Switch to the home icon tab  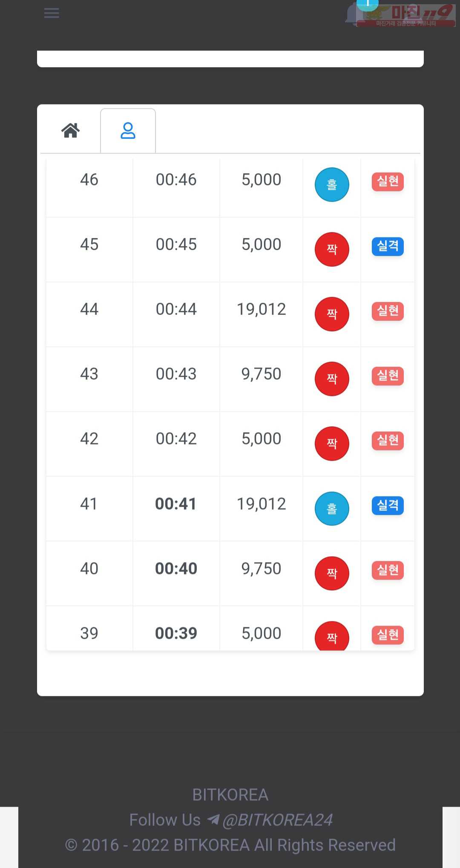[x=71, y=130]
